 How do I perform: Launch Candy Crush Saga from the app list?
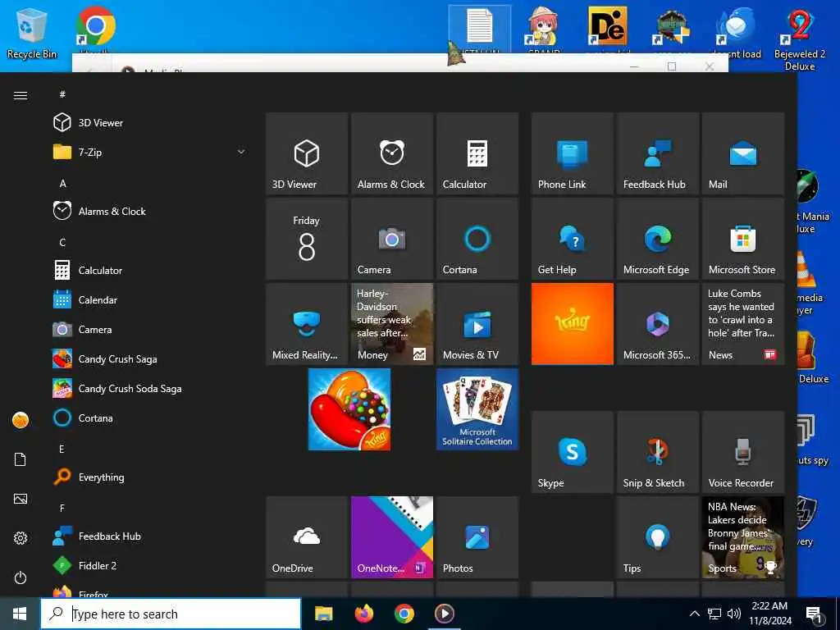point(150,359)
